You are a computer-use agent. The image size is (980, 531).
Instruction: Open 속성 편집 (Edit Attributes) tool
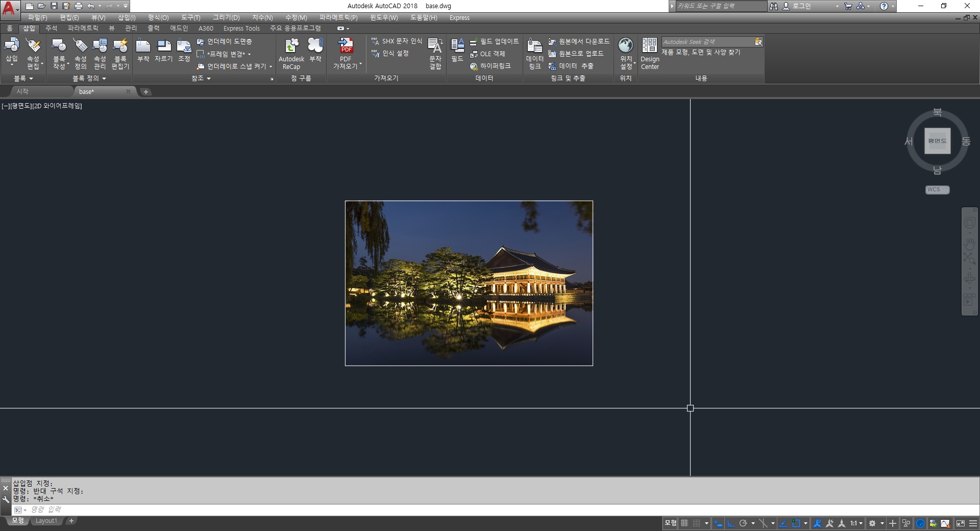point(34,53)
